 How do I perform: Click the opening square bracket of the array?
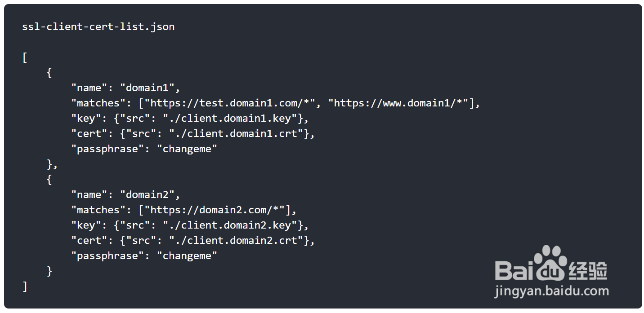(x=25, y=57)
